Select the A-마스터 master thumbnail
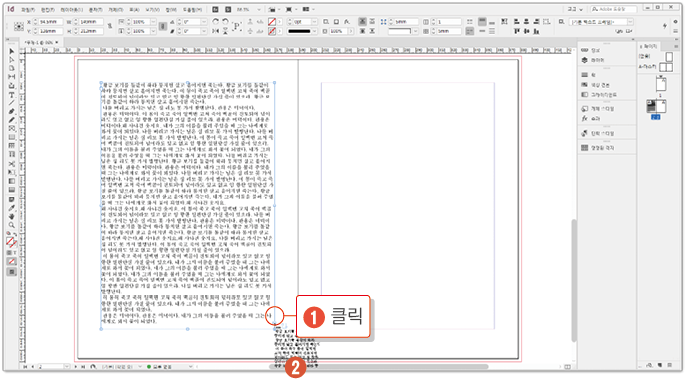 click(x=666, y=67)
